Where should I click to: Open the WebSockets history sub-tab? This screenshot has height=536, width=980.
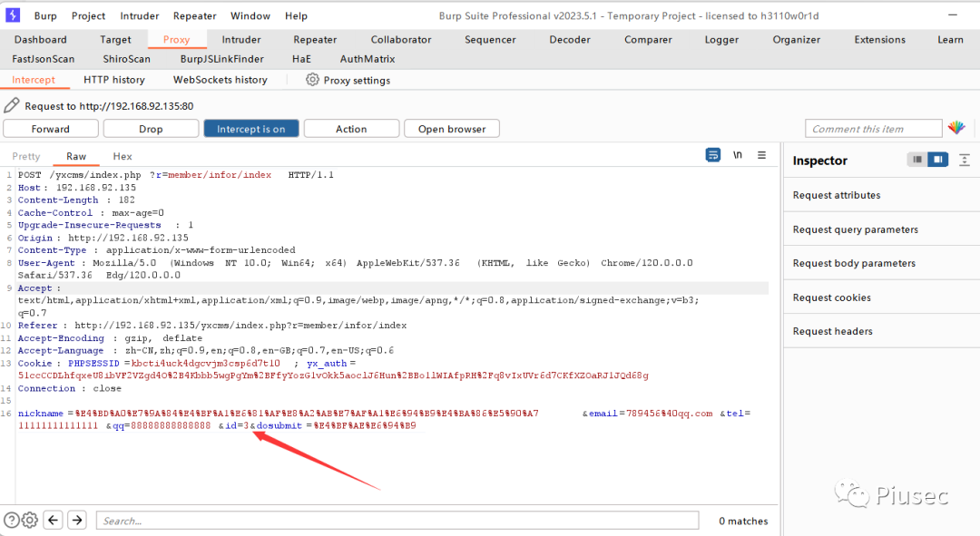(220, 80)
